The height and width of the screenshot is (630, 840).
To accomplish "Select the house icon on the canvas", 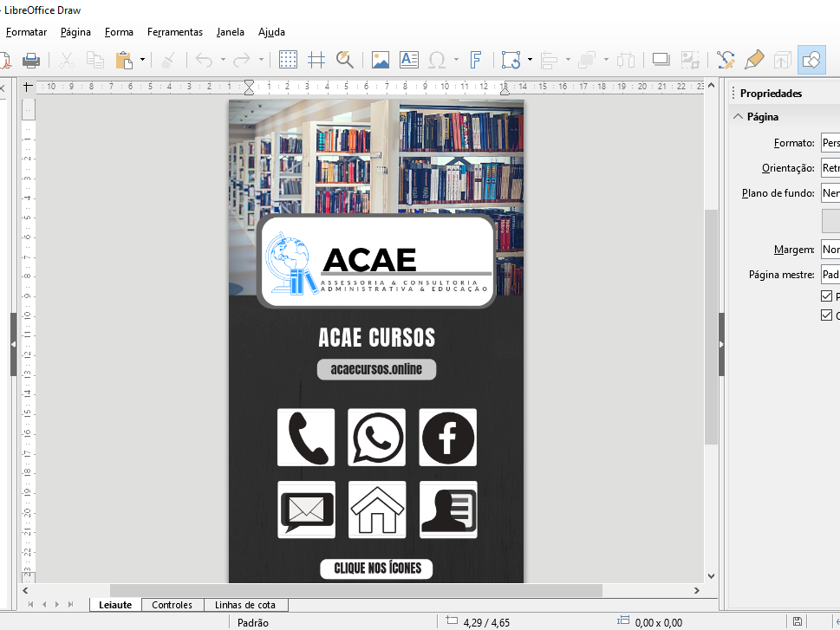I will [x=377, y=510].
